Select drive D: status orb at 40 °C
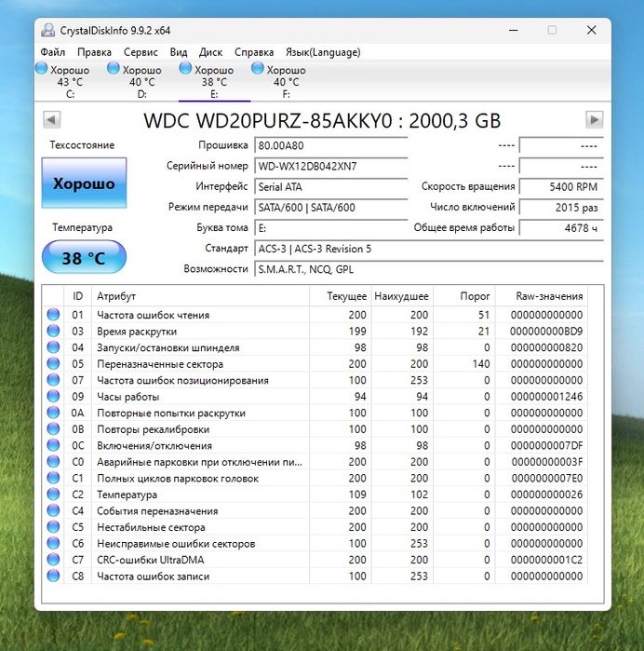Viewport: 644px width, 651px height. pos(114,68)
